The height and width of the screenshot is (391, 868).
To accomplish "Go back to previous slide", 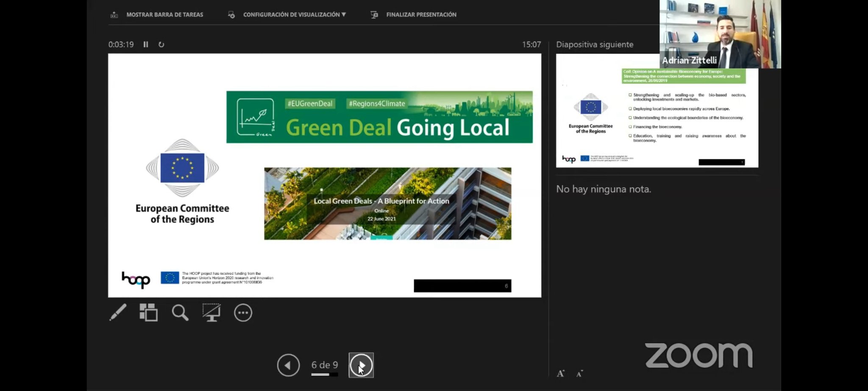I will pyautogui.click(x=288, y=365).
